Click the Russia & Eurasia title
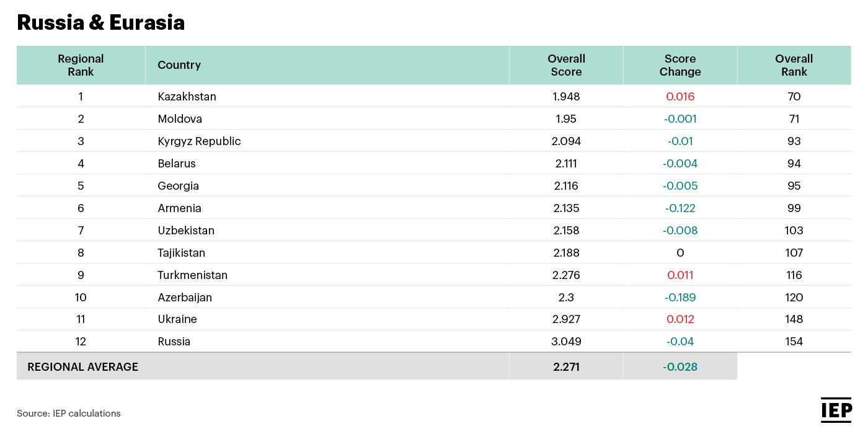This screenshot has width=868, height=434. tap(101, 22)
